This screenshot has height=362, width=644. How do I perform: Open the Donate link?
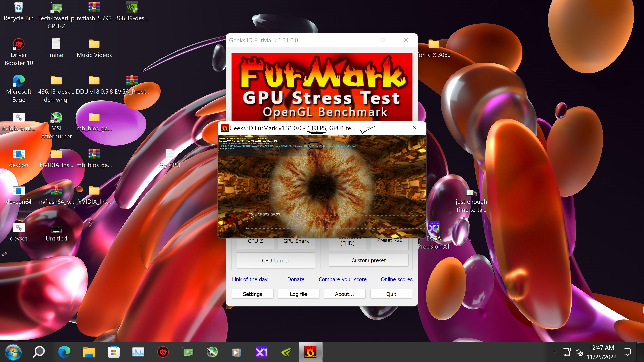click(296, 279)
